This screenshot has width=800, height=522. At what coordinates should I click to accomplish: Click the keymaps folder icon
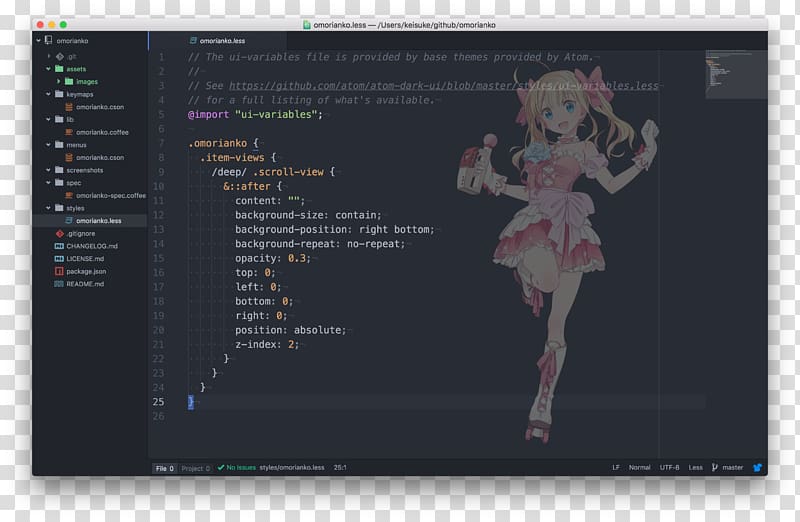[59, 94]
